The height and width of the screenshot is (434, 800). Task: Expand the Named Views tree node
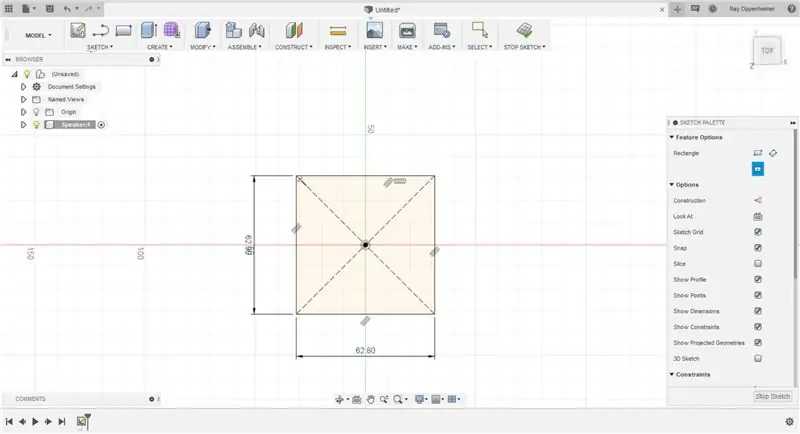point(23,99)
